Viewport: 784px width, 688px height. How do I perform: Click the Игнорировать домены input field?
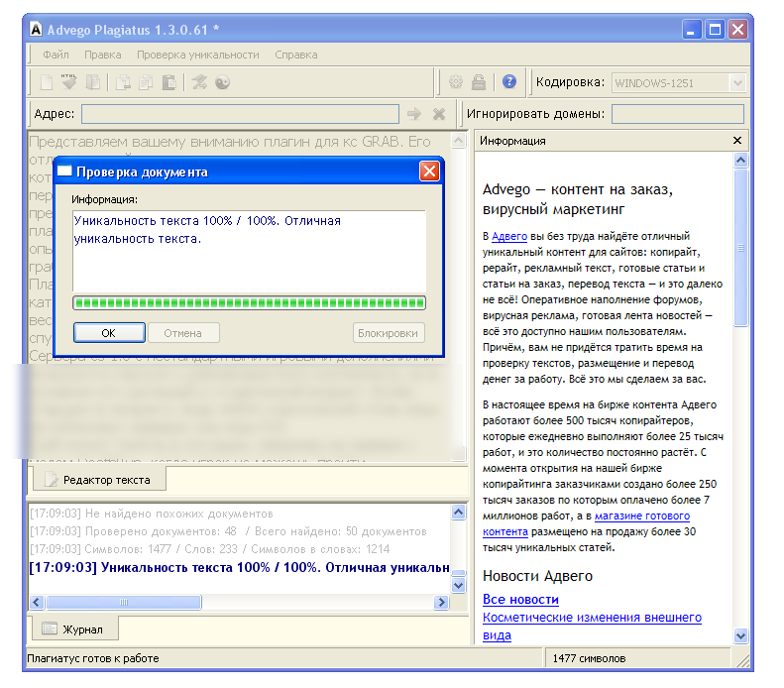(678, 114)
